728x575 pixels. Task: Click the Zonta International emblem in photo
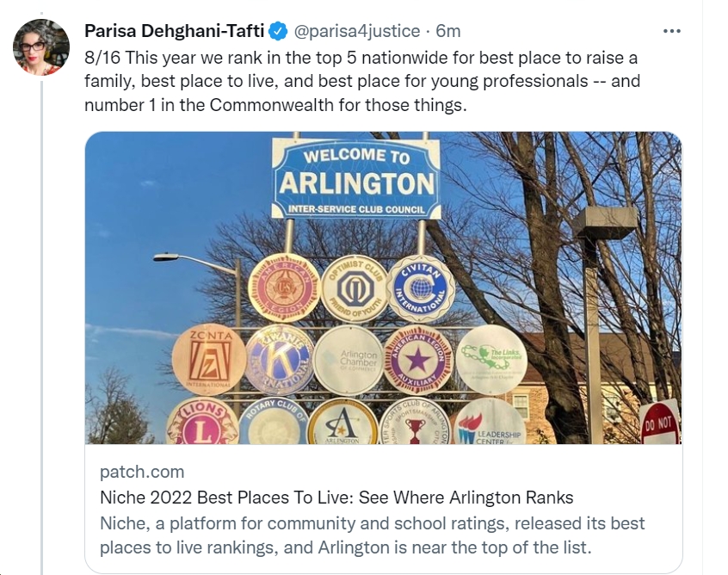point(209,360)
